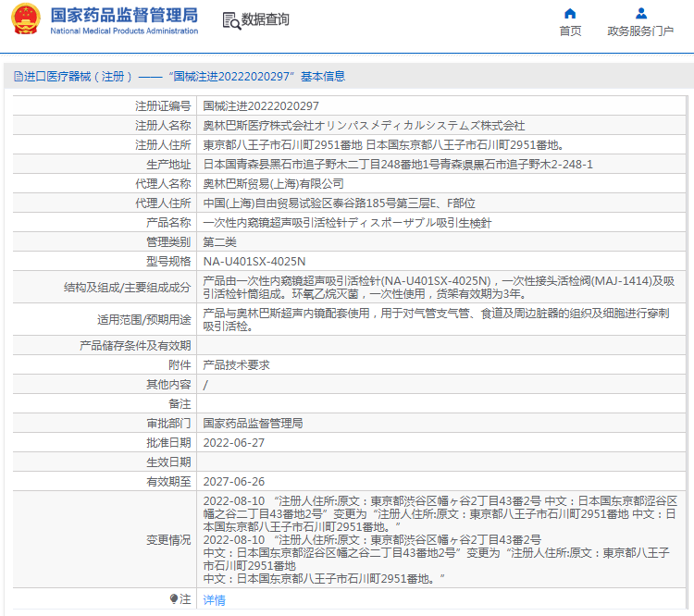Click the 首页 home icon
The width and height of the screenshot is (694, 616).
[570, 14]
